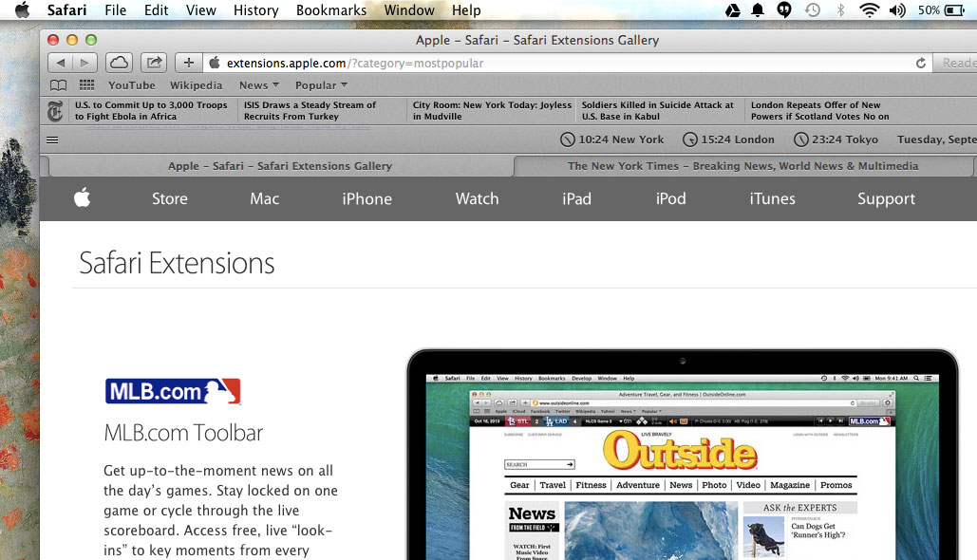Go back with the back arrow button
977x560 pixels.
61,63
